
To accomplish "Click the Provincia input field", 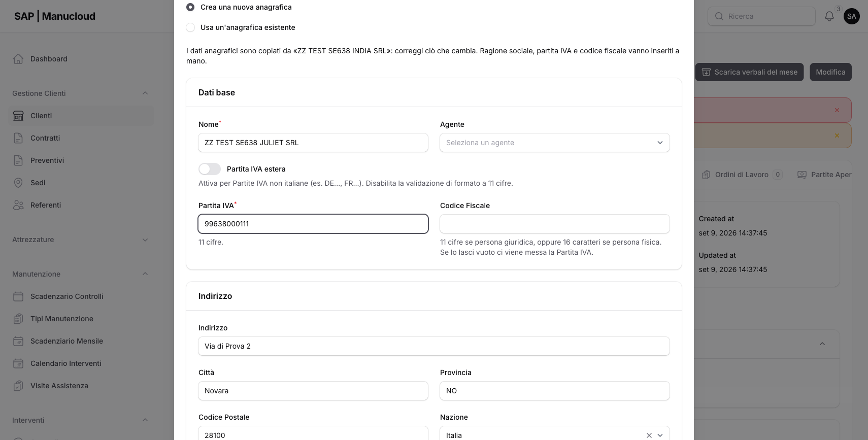I will 555,391.
